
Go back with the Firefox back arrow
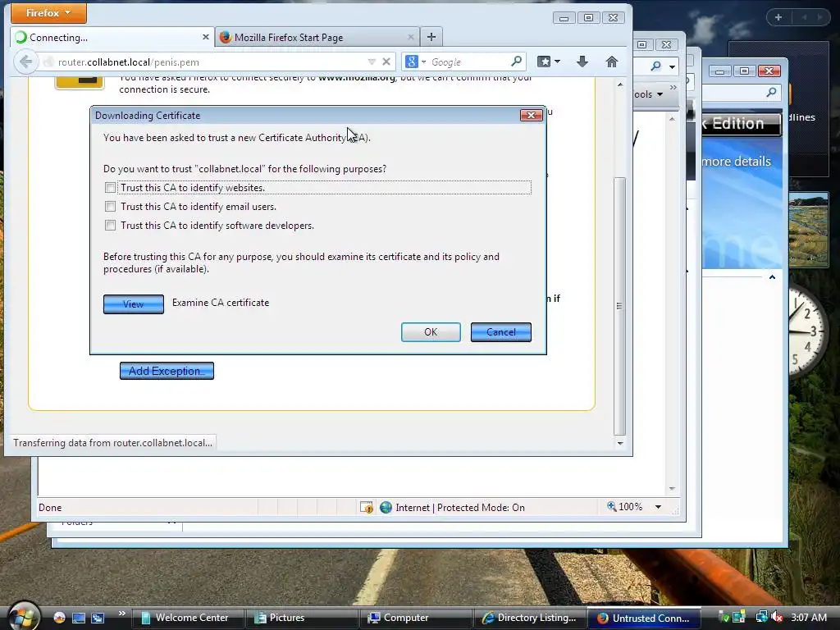[25, 62]
